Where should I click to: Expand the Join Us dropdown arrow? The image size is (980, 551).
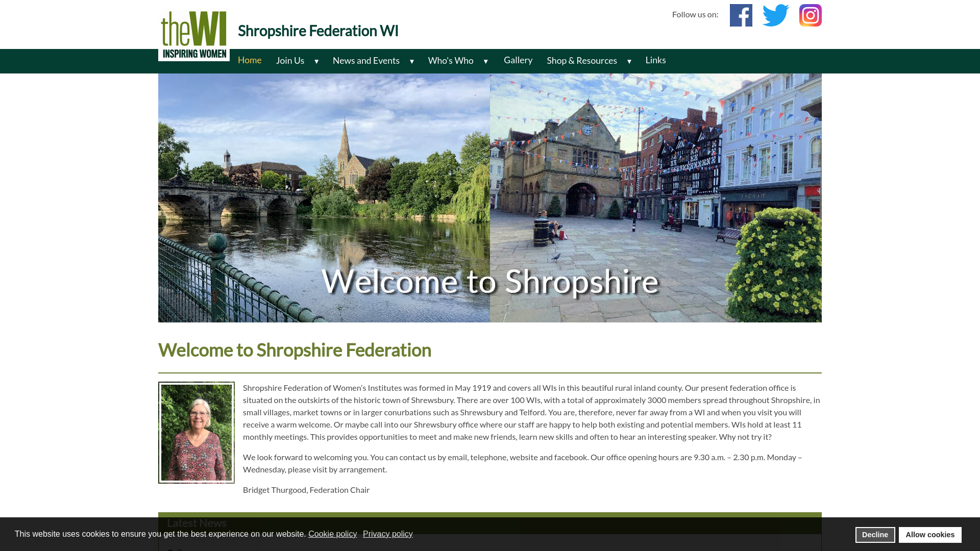click(x=316, y=61)
